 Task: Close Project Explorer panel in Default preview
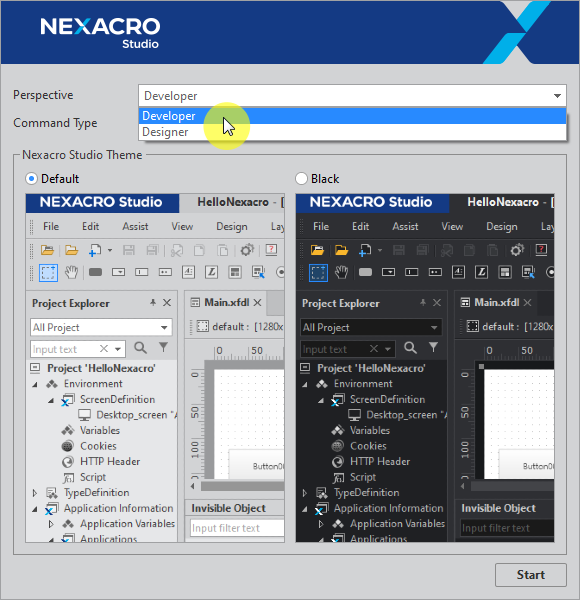point(167,303)
